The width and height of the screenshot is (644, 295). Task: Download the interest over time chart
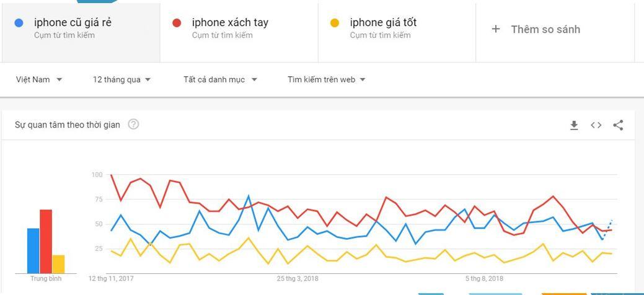pos(574,125)
